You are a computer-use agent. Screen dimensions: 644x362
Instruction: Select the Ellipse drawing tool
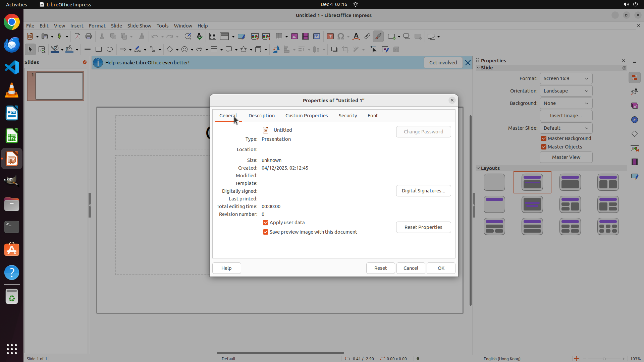click(110, 50)
